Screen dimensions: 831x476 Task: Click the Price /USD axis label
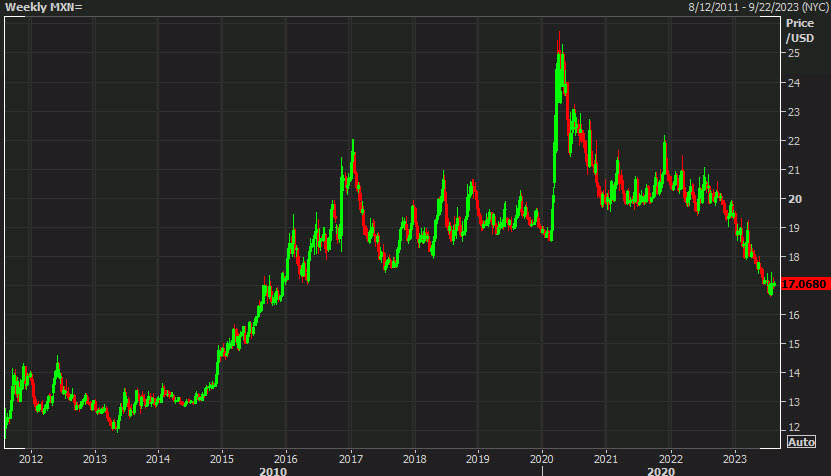pyautogui.click(x=800, y=31)
